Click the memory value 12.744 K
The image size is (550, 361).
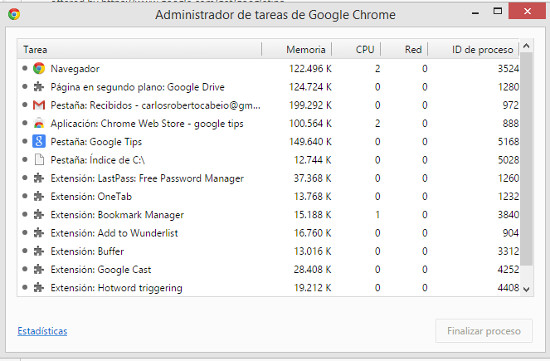(313, 160)
